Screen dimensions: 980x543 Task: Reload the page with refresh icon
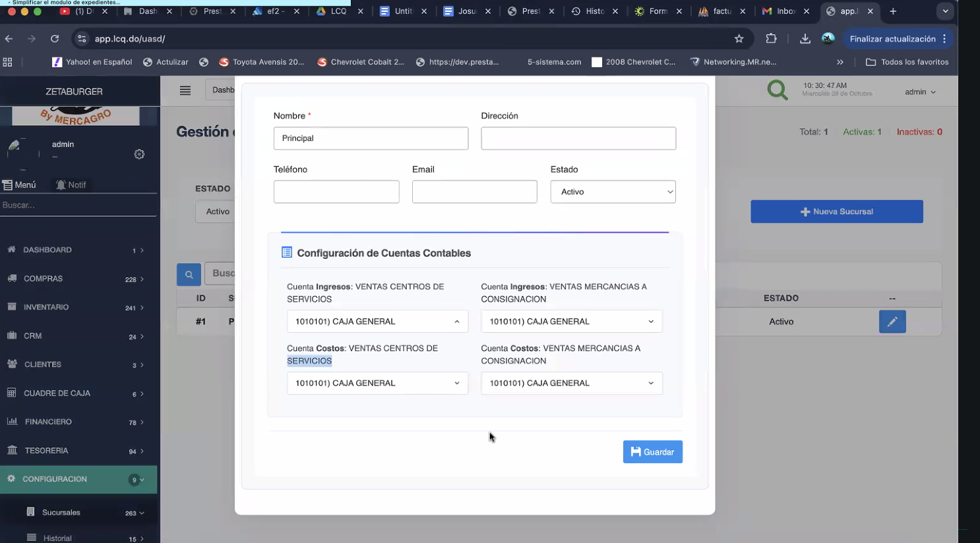(x=55, y=39)
